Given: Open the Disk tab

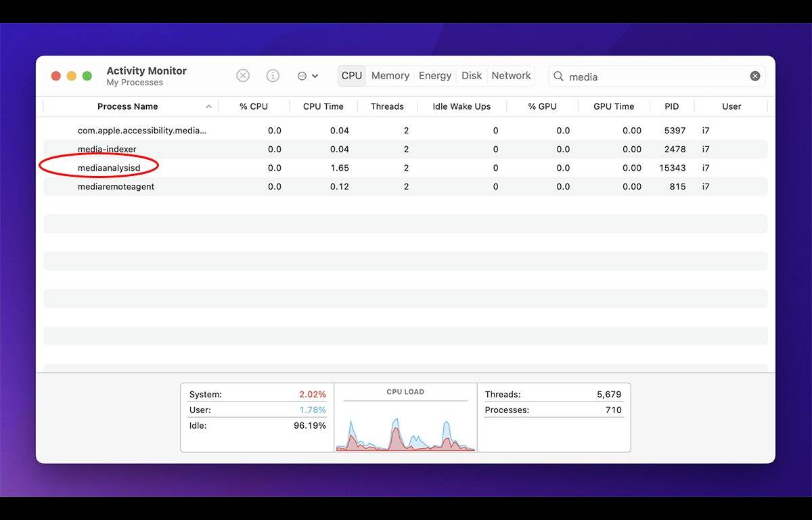Looking at the screenshot, I should click(472, 76).
